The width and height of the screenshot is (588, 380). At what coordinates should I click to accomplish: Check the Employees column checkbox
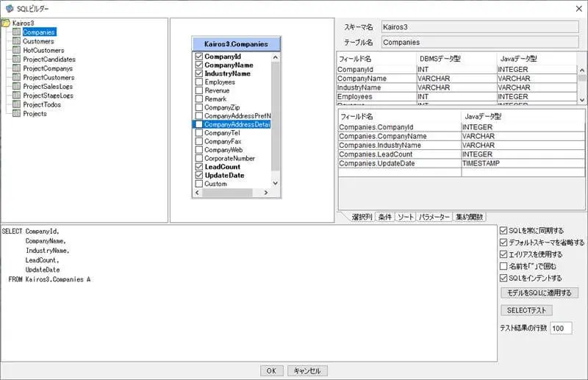click(x=199, y=82)
